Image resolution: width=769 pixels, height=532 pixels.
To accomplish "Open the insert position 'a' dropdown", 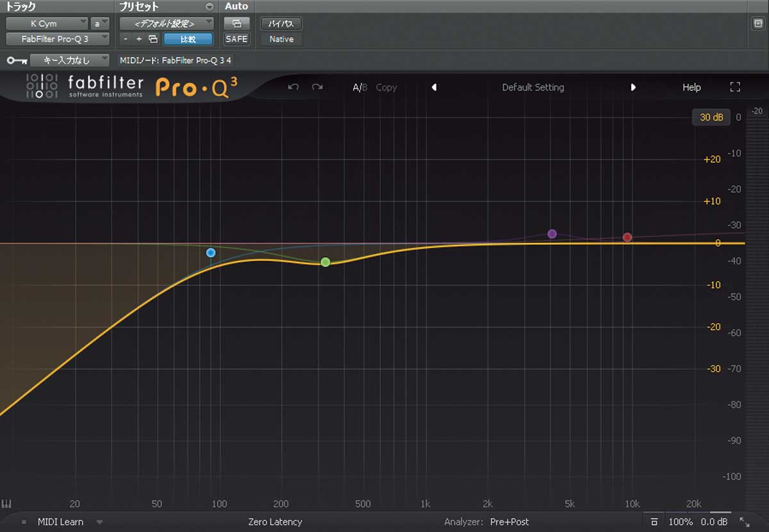I will point(100,24).
